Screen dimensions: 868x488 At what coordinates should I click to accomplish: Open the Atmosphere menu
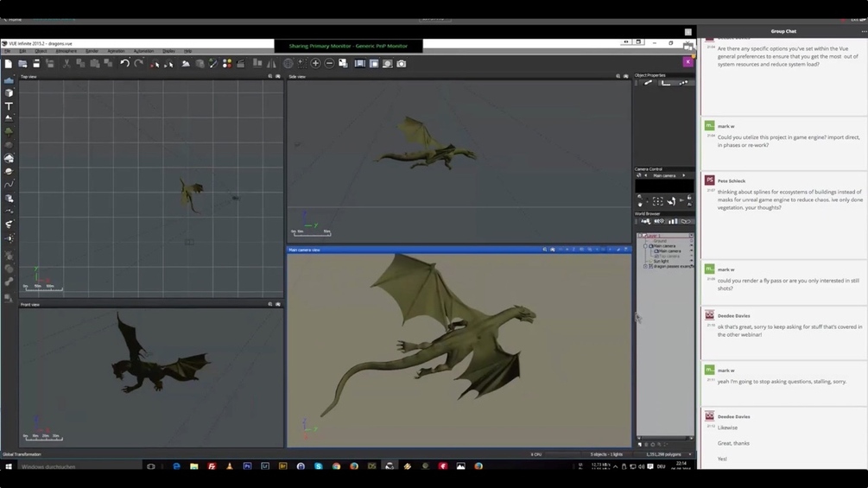pyautogui.click(x=66, y=51)
